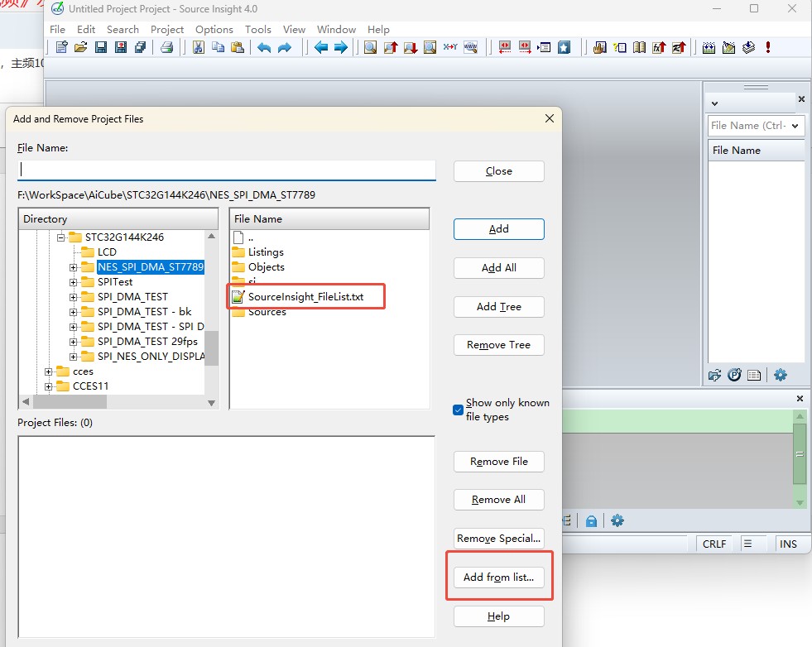Expand the SPITest folder node
812x647 pixels.
click(x=73, y=283)
